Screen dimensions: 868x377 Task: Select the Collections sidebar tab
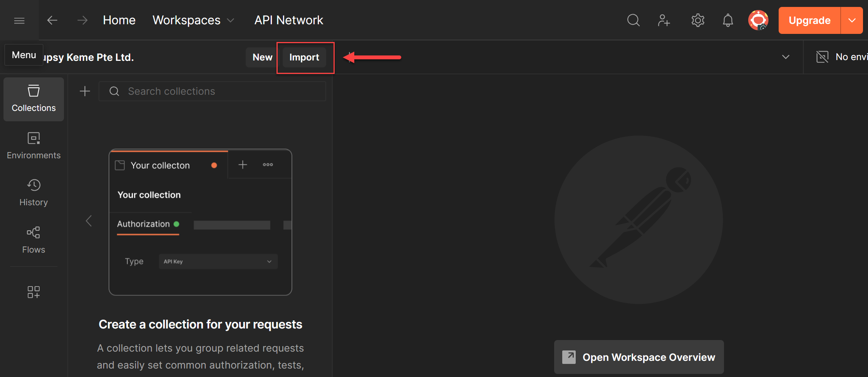click(34, 99)
